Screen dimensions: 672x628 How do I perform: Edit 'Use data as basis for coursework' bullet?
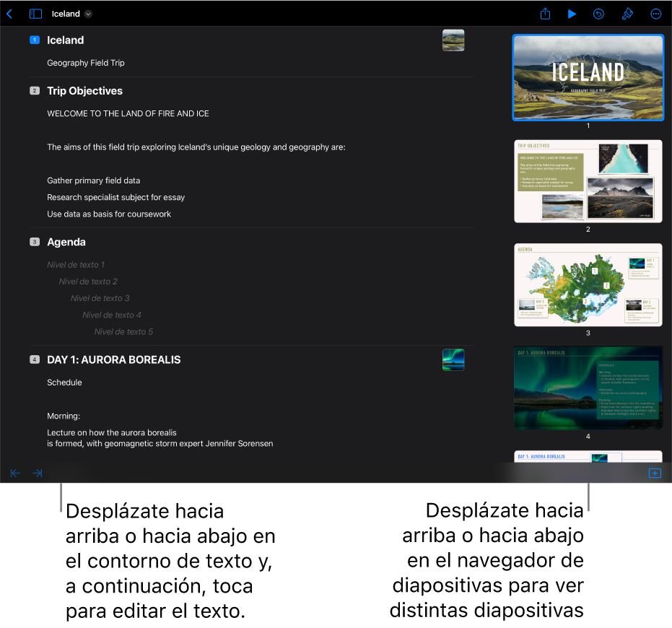click(x=109, y=214)
